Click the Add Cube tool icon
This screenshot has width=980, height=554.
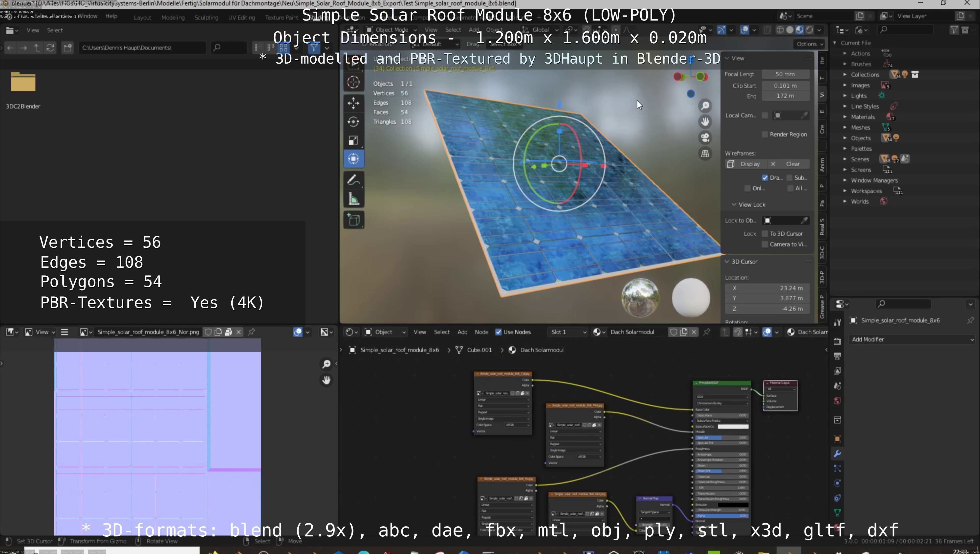[353, 220]
